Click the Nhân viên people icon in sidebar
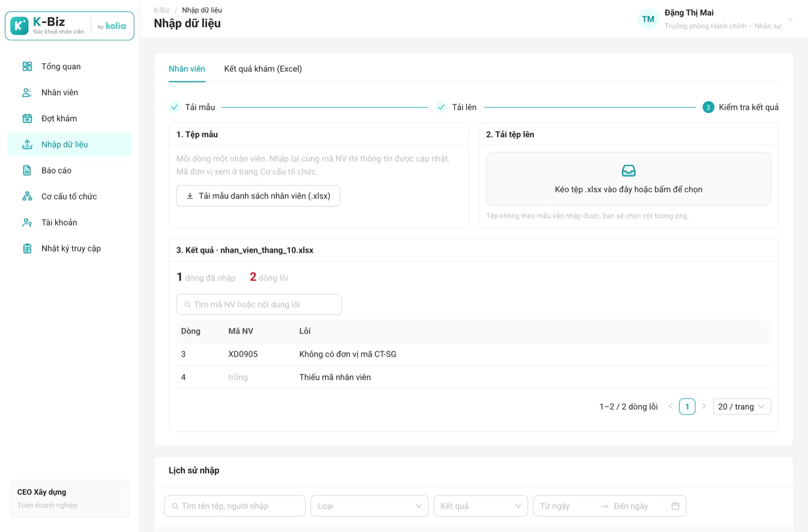The image size is (808, 532). (27, 92)
